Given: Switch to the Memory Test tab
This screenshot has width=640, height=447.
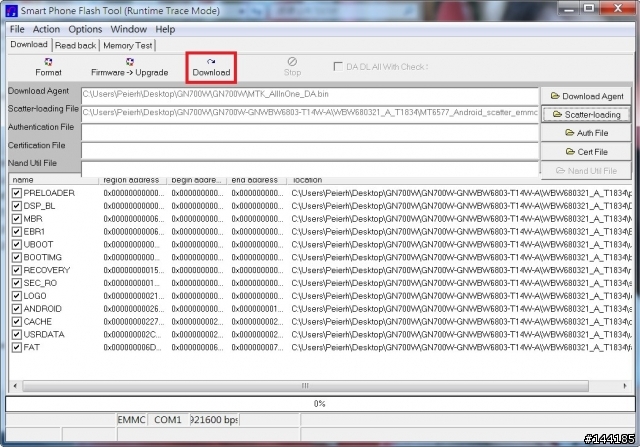Looking at the screenshot, I should (127, 45).
